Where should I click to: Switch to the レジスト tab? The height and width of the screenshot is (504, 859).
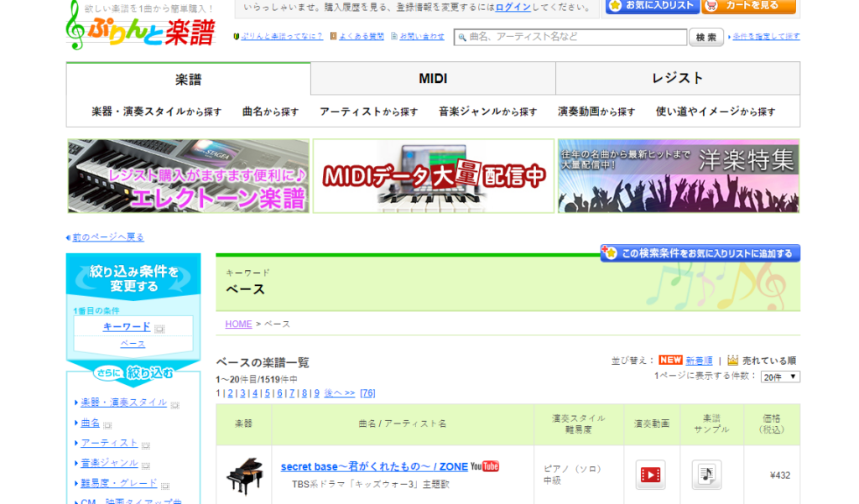(677, 79)
